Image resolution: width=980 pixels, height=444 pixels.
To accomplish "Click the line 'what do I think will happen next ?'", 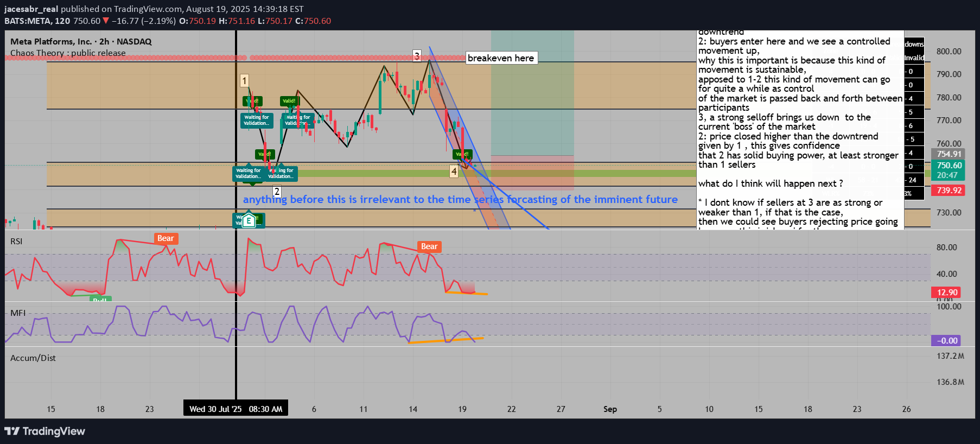I will [771, 183].
